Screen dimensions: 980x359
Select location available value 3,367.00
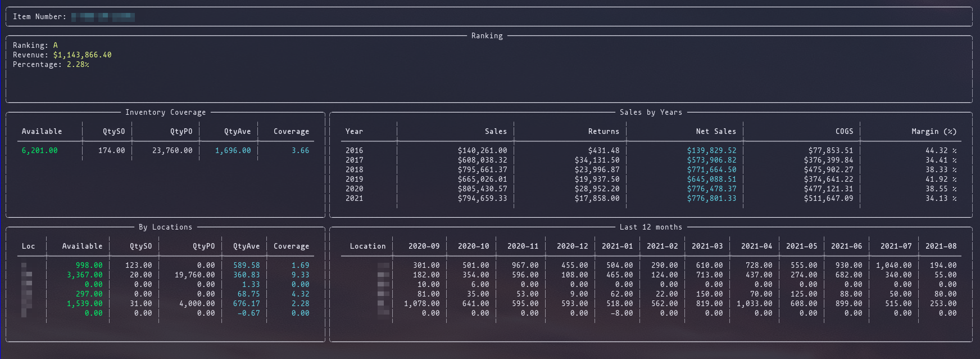[x=85, y=275]
